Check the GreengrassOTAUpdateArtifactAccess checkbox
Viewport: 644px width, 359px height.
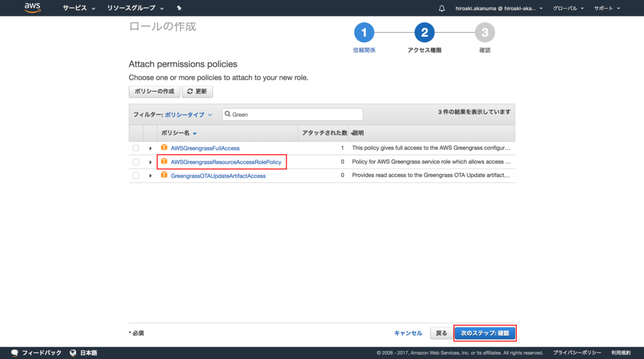[x=136, y=175]
